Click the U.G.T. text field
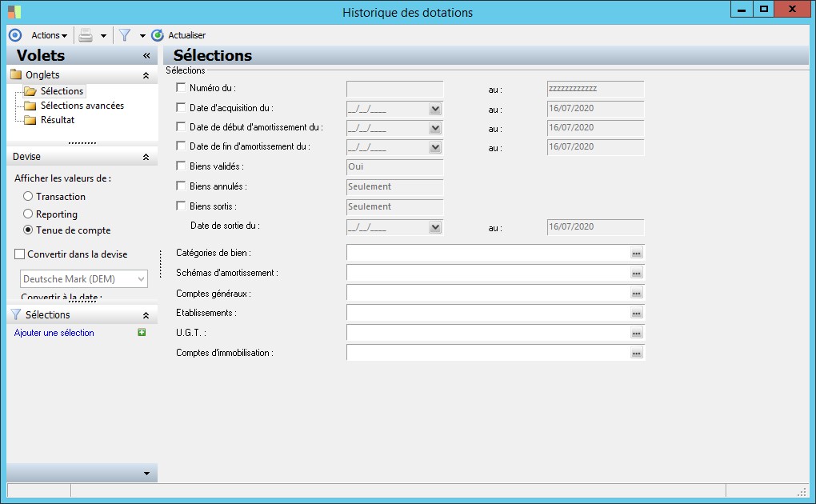The image size is (816, 504). click(x=488, y=334)
